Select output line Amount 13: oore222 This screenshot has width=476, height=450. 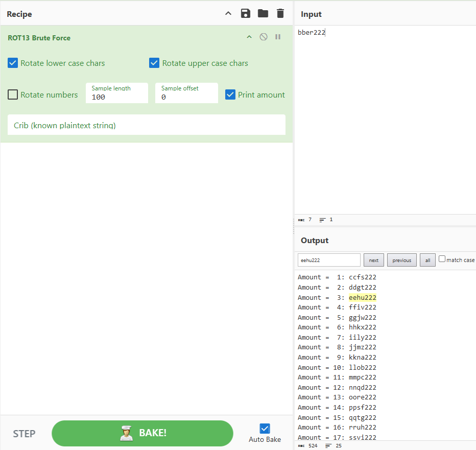point(337,397)
